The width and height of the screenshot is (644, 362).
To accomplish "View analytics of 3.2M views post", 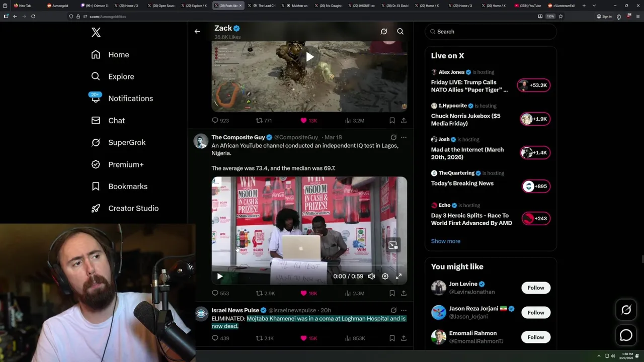I will (354, 121).
